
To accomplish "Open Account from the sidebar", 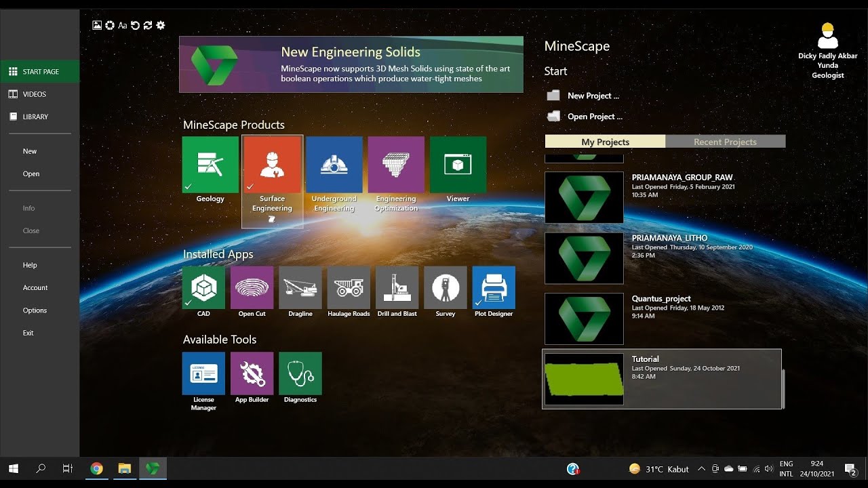I will tap(35, 287).
